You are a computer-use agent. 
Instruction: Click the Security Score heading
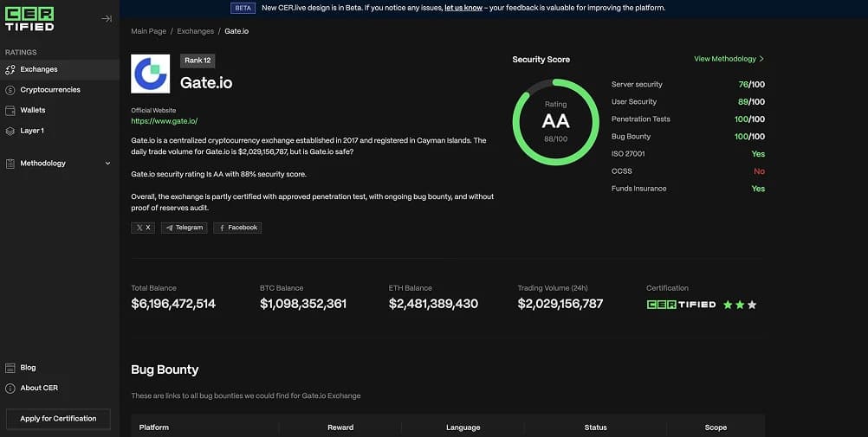541,59
